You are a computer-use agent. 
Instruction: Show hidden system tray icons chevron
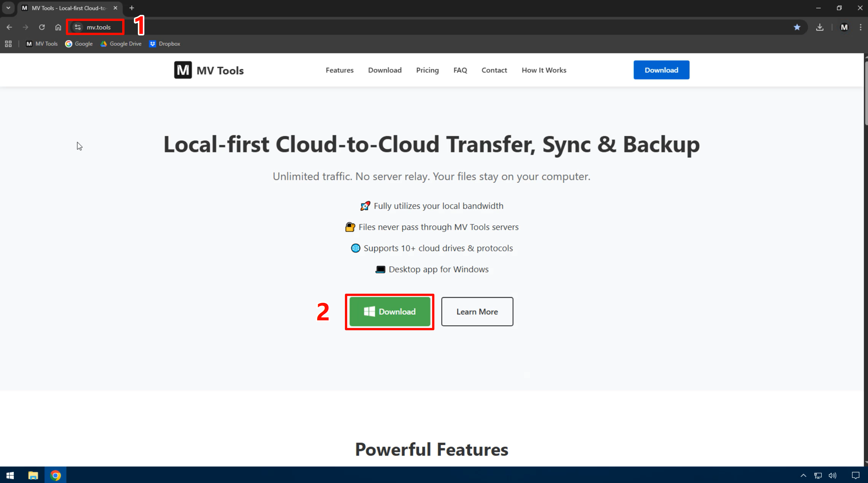pyautogui.click(x=803, y=475)
